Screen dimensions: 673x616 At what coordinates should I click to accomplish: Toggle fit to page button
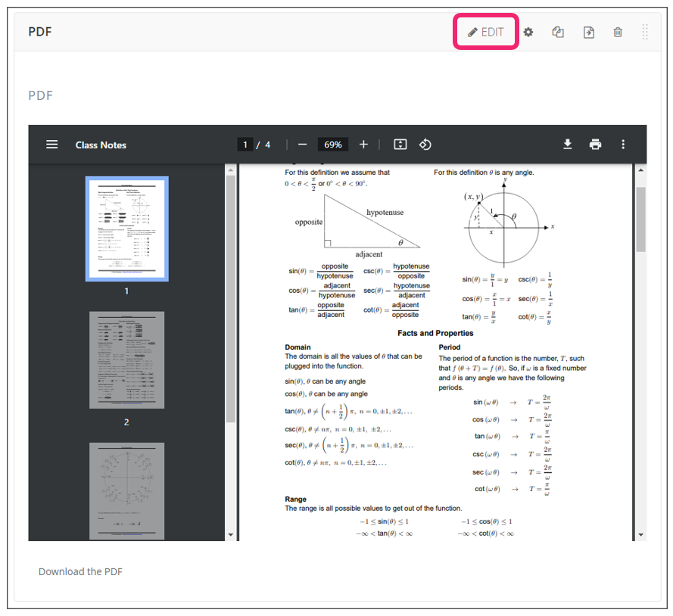400,145
